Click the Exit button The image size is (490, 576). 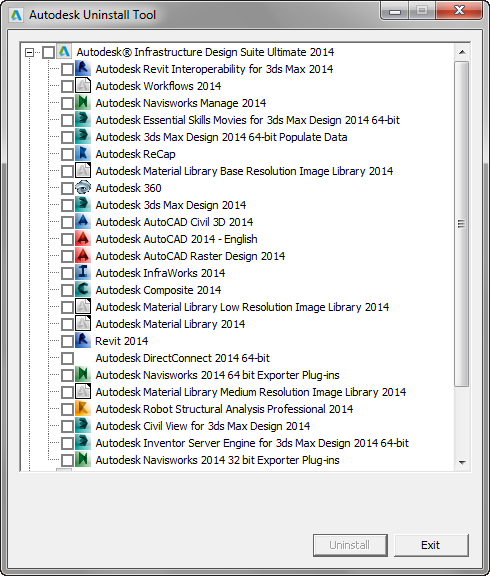431,545
